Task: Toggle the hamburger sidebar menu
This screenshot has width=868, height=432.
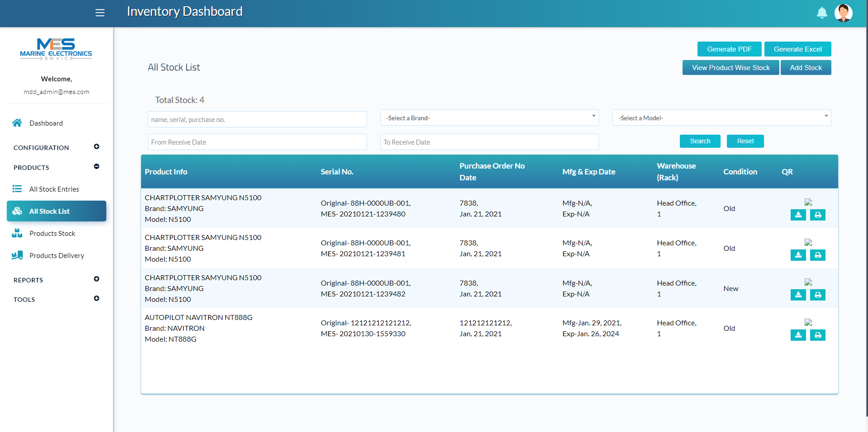Action: click(100, 13)
